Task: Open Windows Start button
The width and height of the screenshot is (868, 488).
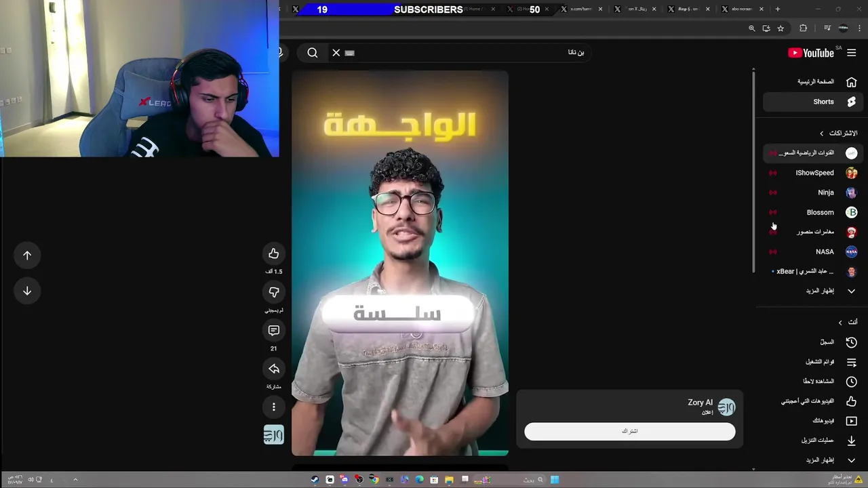Action: 555,480
